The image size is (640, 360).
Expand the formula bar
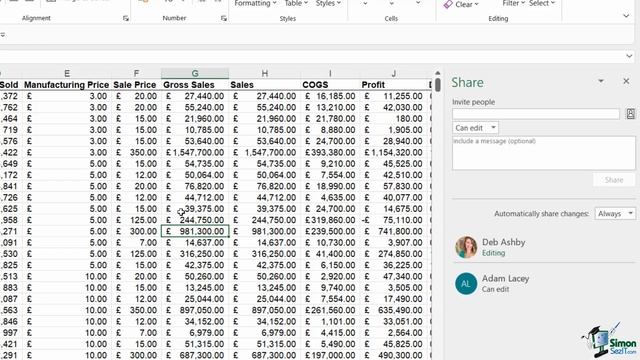tap(629, 56)
